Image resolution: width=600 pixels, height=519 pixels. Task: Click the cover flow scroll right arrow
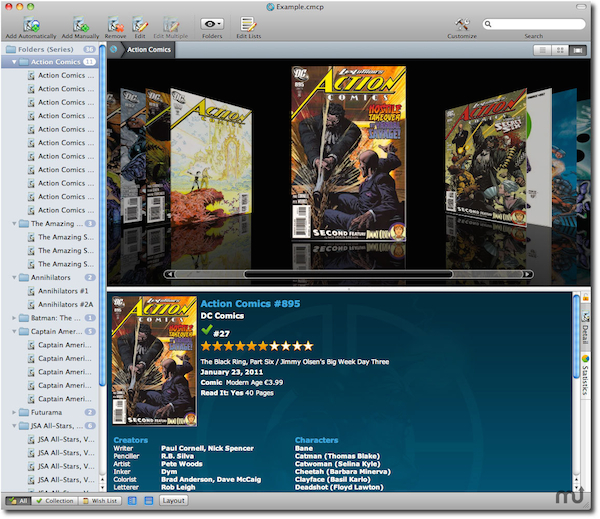527,274
